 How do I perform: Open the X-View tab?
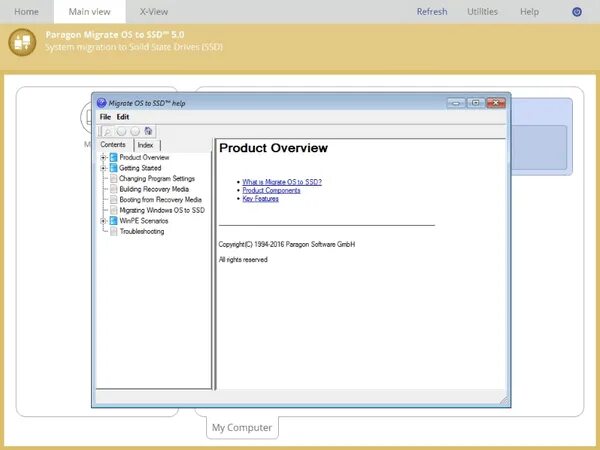(x=154, y=12)
